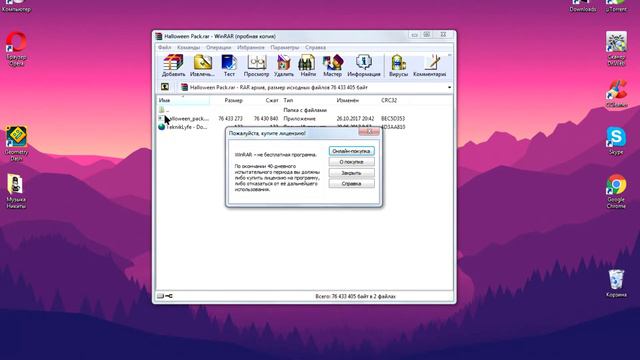The image size is (640, 360).
Task: Show archive Информация (Info)
Action: 364,65
